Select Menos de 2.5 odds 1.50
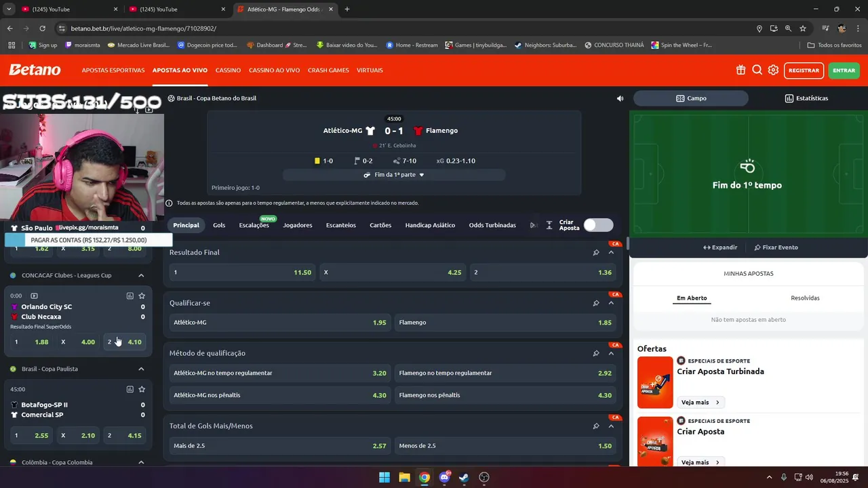Image resolution: width=868 pixels, height=488 pixels. (x=506, y=446)
